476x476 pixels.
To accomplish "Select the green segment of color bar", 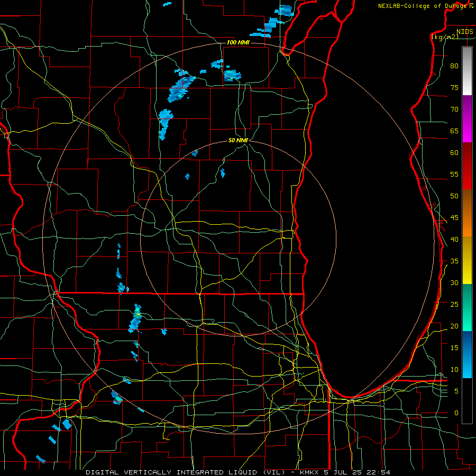I will (467, 307).
